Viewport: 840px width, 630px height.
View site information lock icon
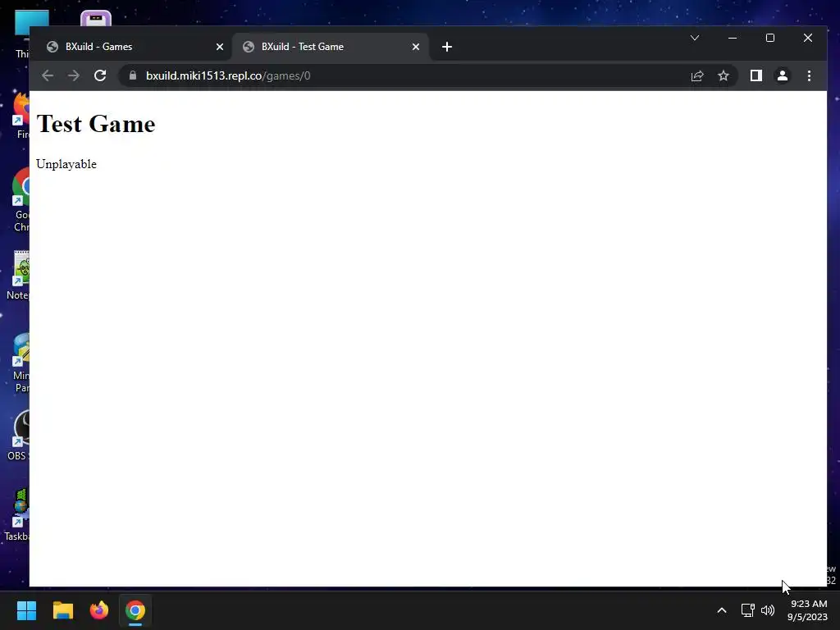click(x=133, y=75)
